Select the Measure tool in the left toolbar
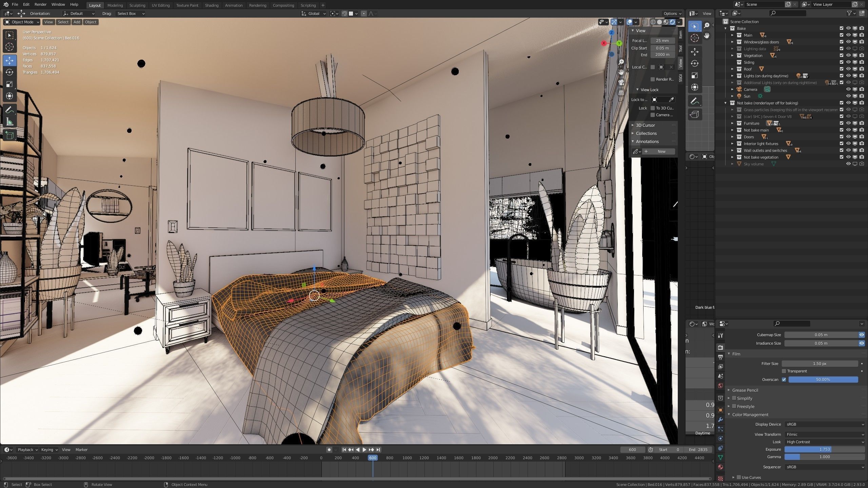 click(9, 122)
